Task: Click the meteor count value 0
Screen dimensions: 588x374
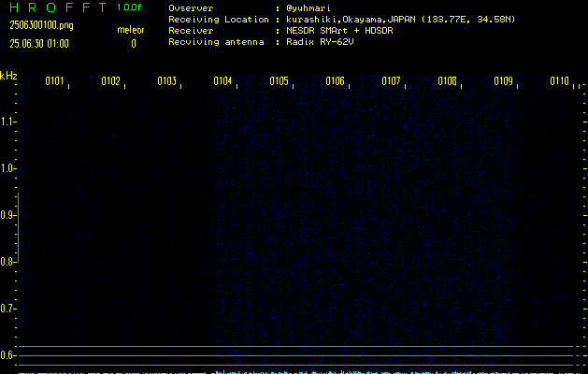Action: pos(134,44)
